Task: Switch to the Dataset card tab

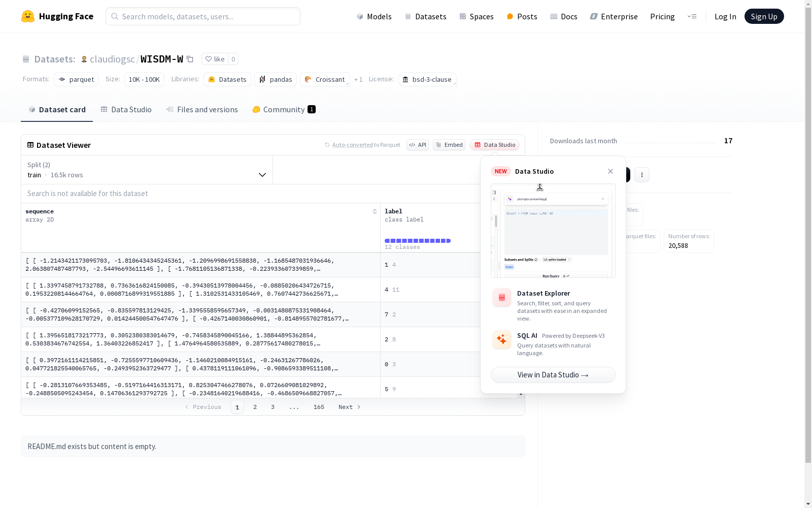Action: click(x=57, y=110)
